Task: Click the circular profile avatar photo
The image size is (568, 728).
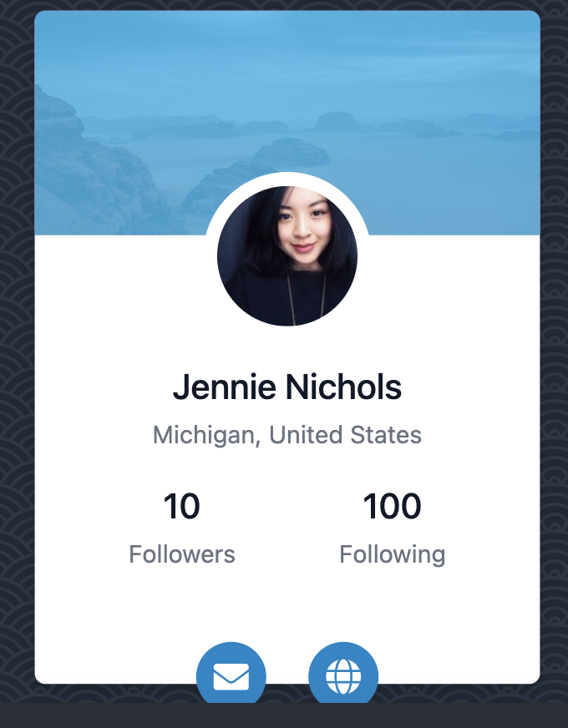Action: click(x=287, y=256)
